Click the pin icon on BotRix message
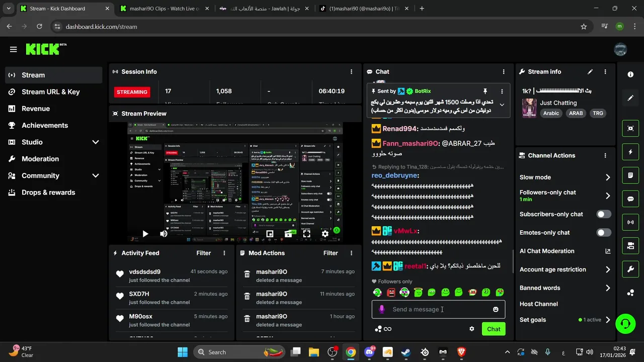The image size is (644, 362). click(x=485, y=91)
